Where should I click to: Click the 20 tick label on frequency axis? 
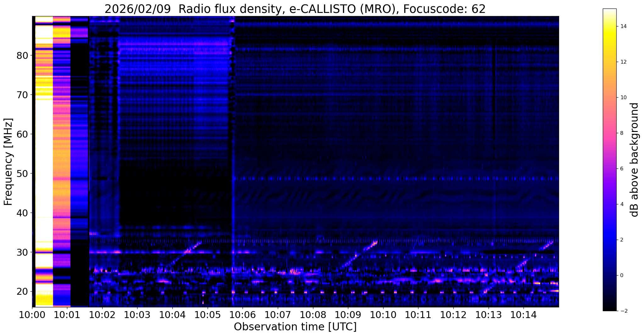click(x=22, y=292)
